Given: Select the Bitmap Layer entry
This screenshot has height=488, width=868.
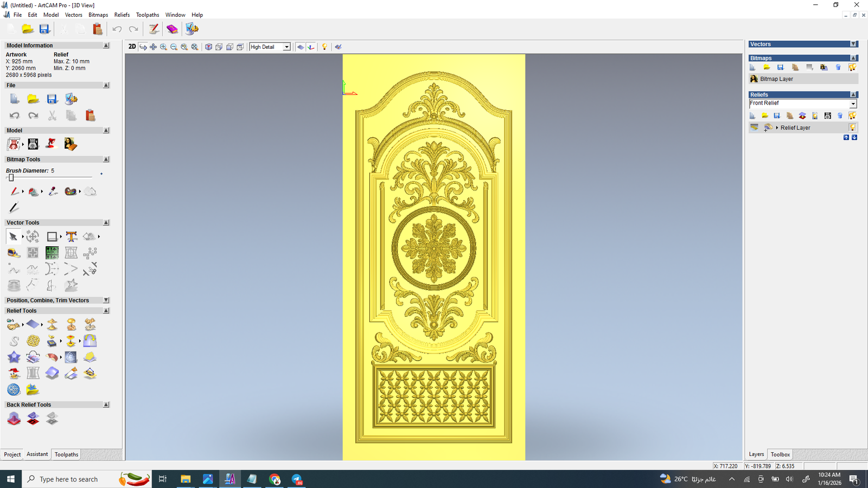Looking at the screenshot, I should tap(776, 79).
